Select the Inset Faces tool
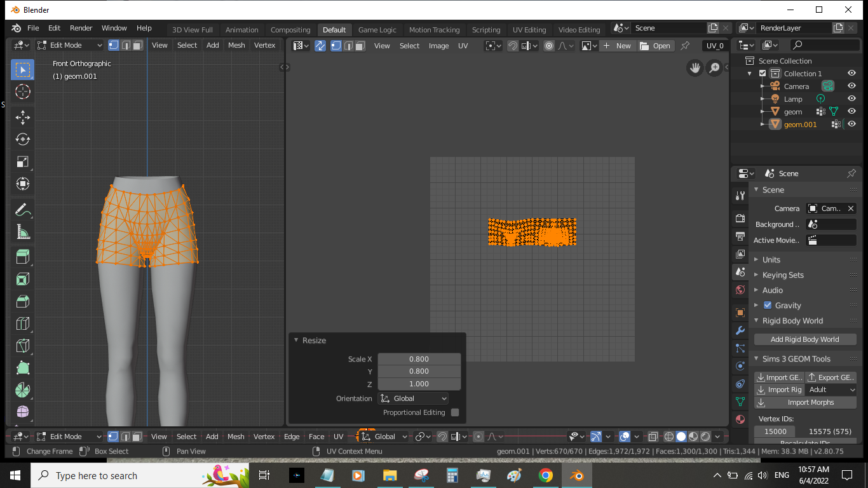868x488 pixels. [22, 279]
